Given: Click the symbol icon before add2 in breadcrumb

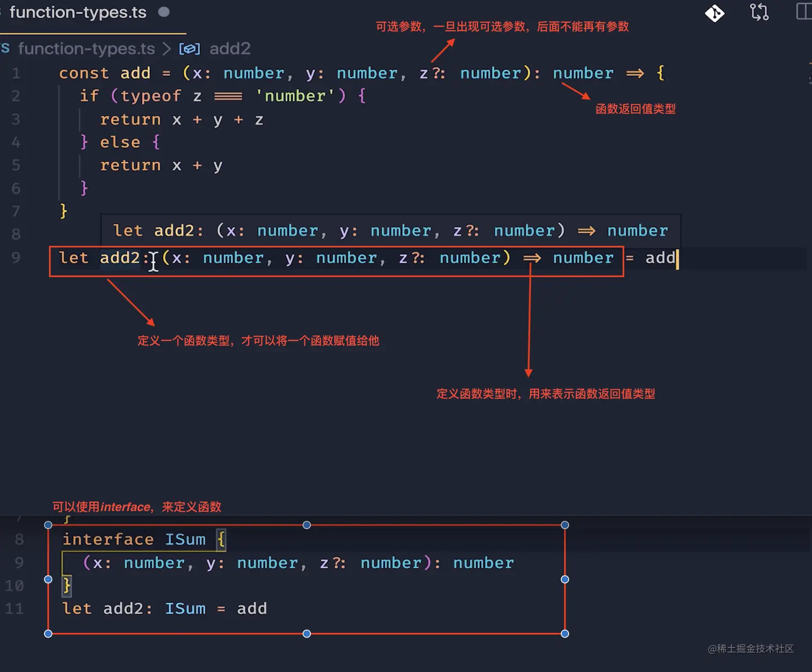Looking at the screenshot, I should click(x=189, y=49).
